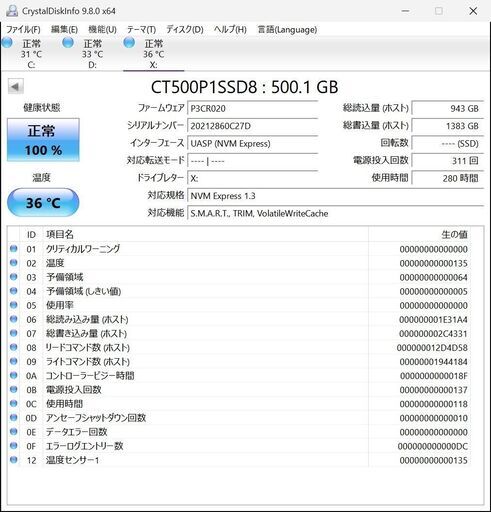The width and height of the screenshot is (491, 512).
Task: Click status dot for row 04 予備領域 (しきい値)
Action: 14,291
